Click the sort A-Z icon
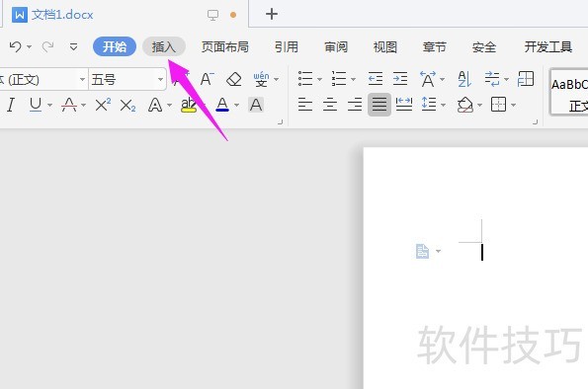The image size is (588, 389). [x=464, y=79]
